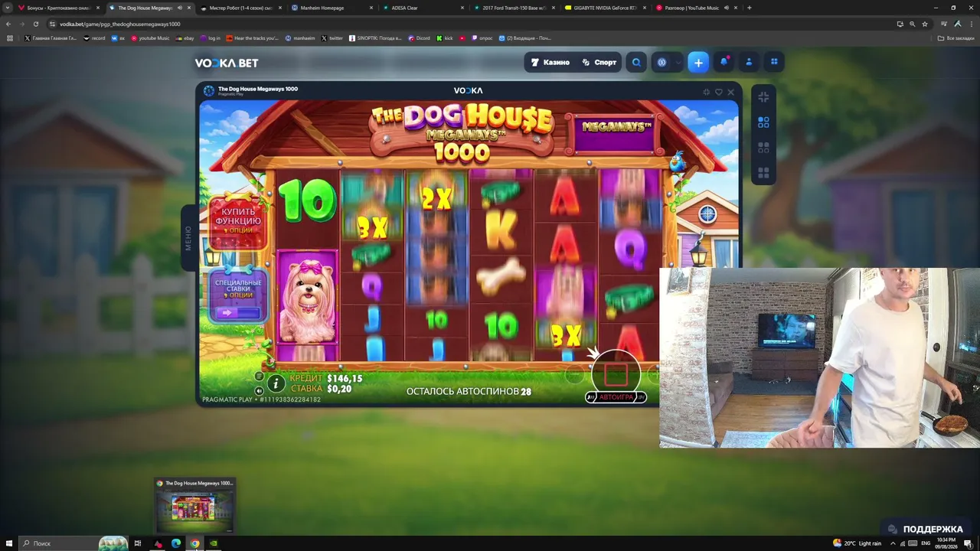Switch to the Мистер Робот browser tab

point(240,8)
